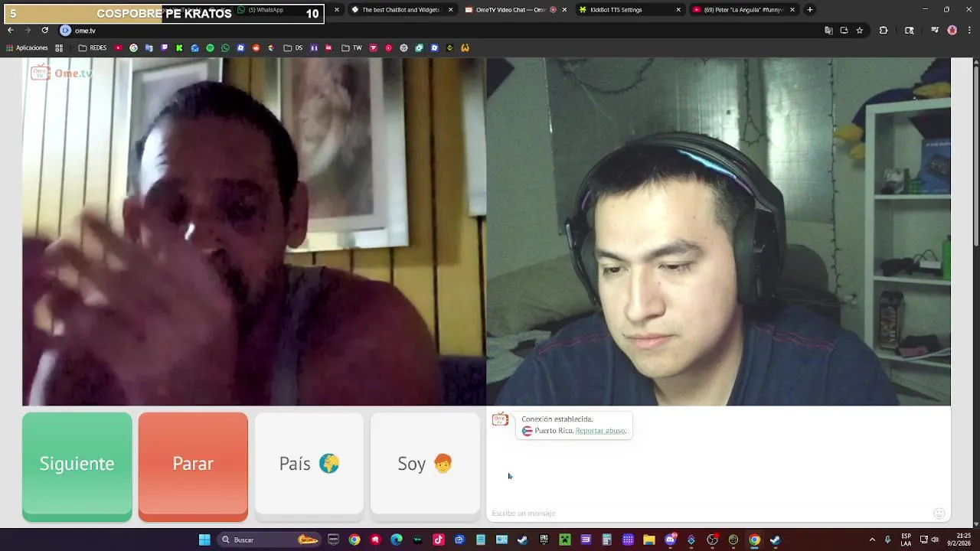The width and height of the screenshot is (980, 551).
Task: Open the Windows Start menu
Action: click(x=204, y=540)
